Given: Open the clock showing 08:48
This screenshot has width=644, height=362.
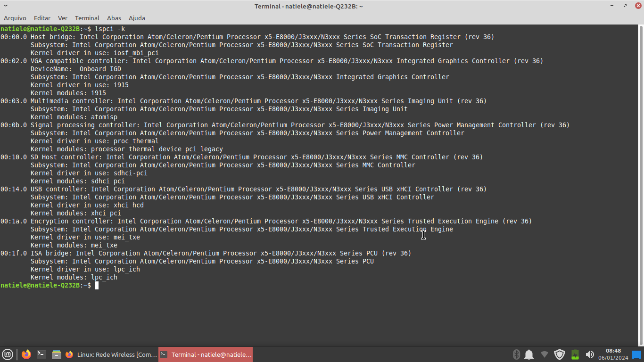Looking at the screenshot, I should point(613,354).
